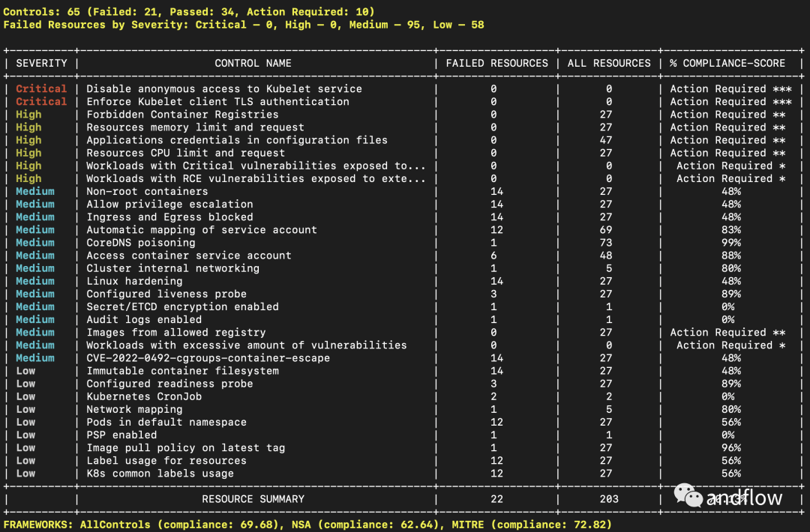Click 'Secret/ETCD encryption enabled' text
Image resolution: width=810 pixels, height=532 pixels.
tap(182, 306)
